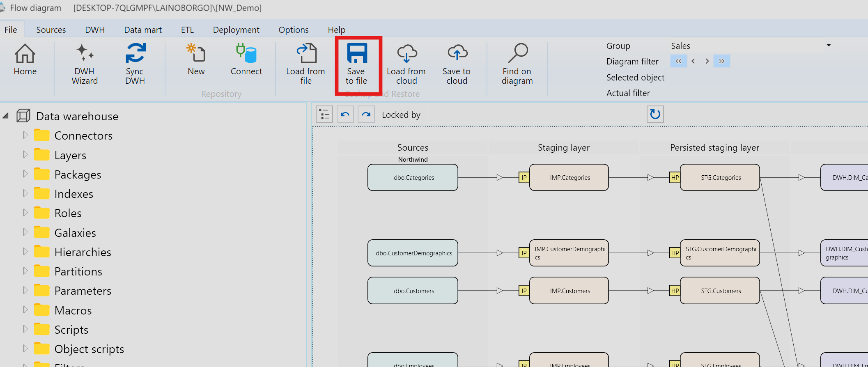868x367 pixels.
Task: Click Load from cloud
Action: (x=406, y=64)
